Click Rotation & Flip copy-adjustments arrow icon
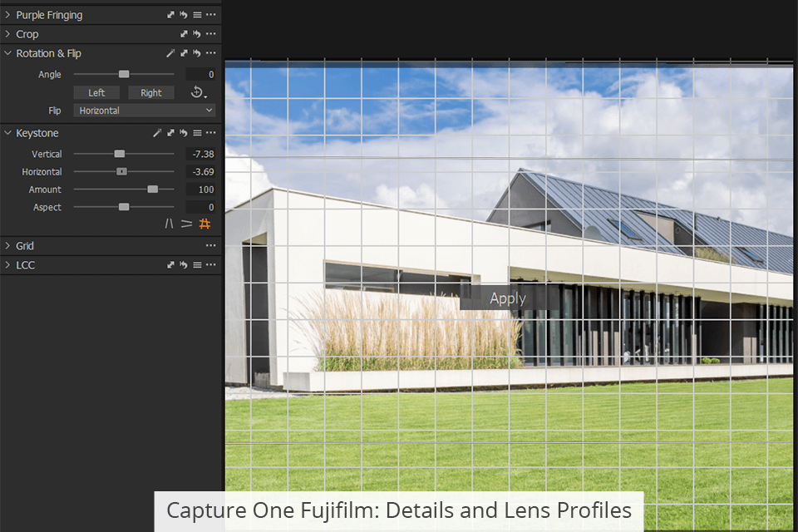 point(184,53)
